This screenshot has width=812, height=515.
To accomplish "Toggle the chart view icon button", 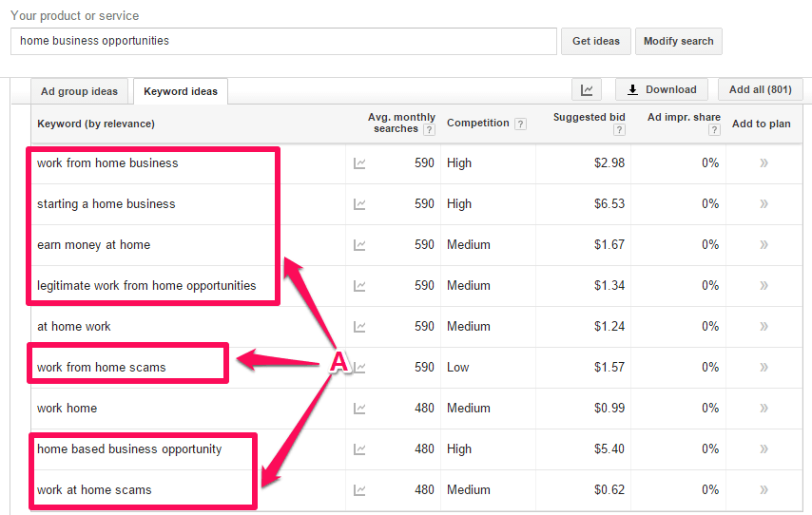I will pyautogui.click(x=587, y=90).
